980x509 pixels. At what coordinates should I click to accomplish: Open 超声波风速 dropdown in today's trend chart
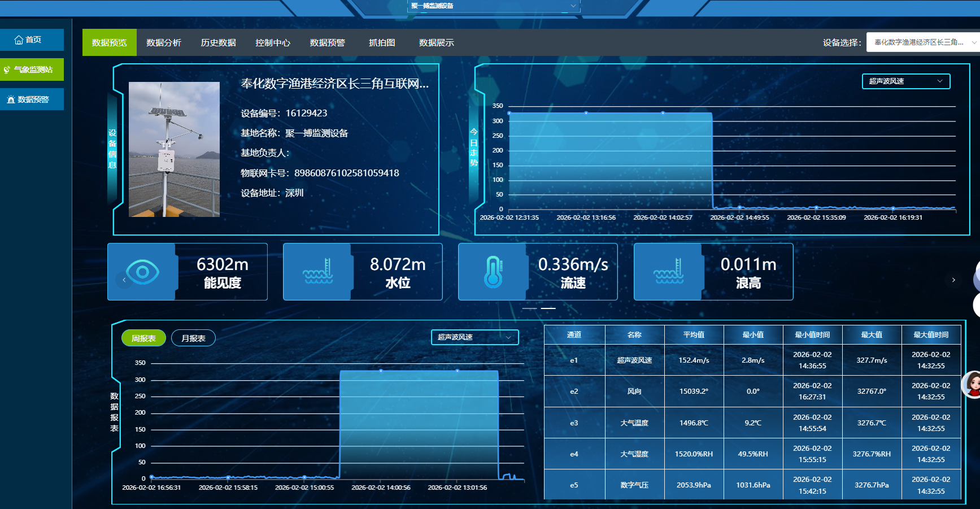(905, 81)
